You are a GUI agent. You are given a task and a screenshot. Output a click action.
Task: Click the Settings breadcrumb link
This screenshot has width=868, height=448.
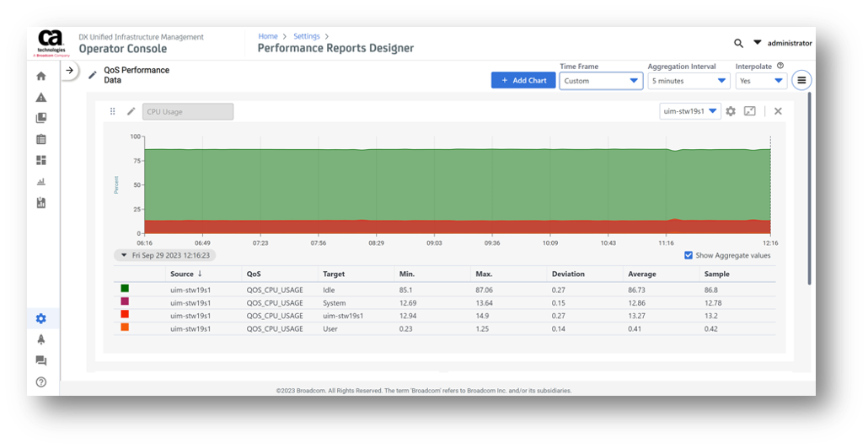pyautogui.click(x=307, y=36)
